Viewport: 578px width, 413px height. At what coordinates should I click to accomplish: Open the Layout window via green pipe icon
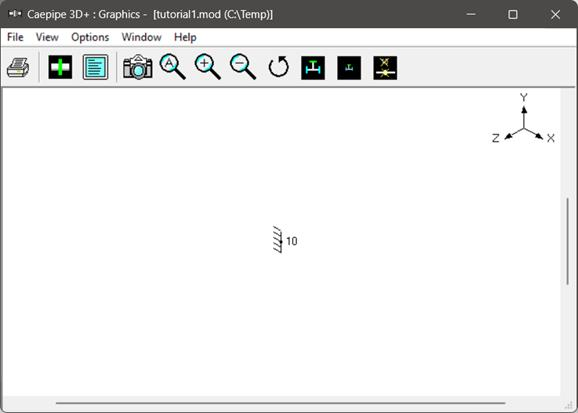[60, 67]
